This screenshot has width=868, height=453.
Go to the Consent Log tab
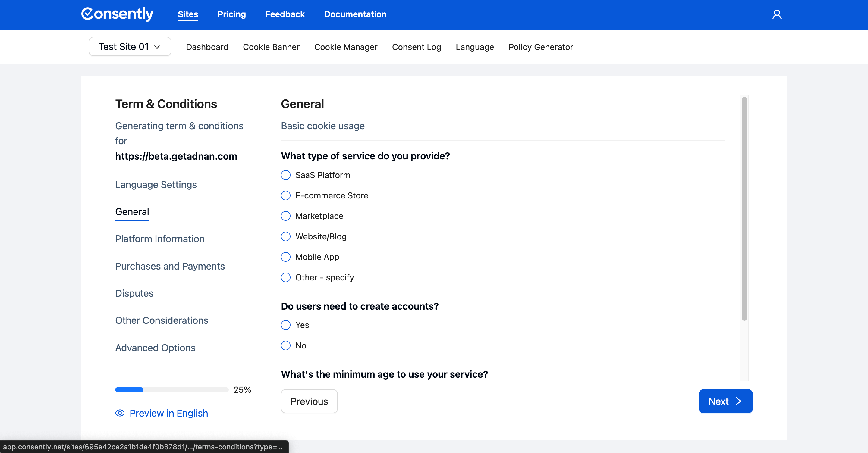pyautogui.click(x=417, y=47)
